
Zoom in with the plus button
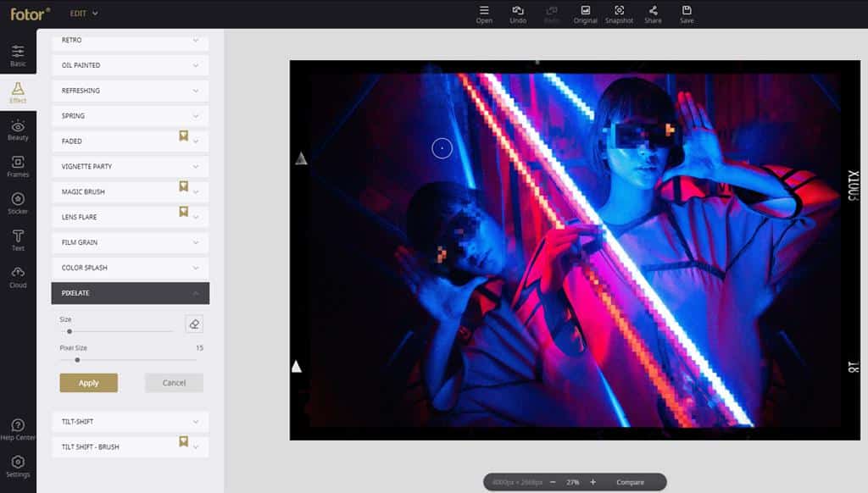point(593,482)
